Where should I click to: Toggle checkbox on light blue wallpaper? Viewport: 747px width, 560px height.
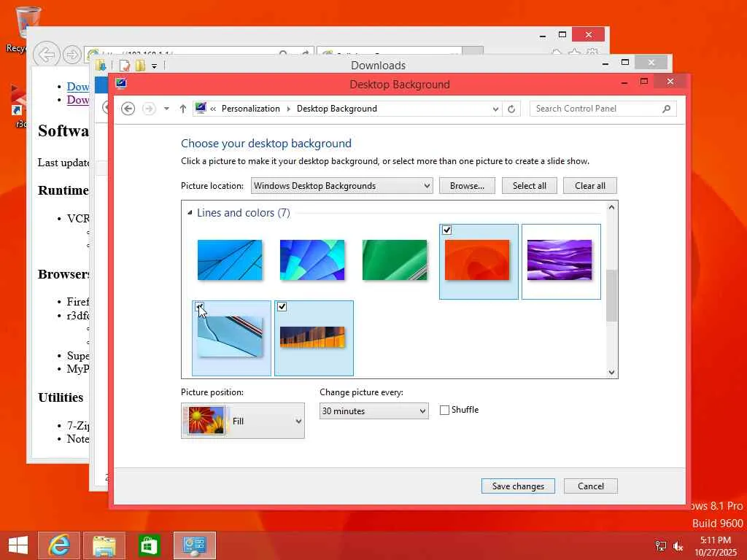pyautogui.click(x=199, y=307)
